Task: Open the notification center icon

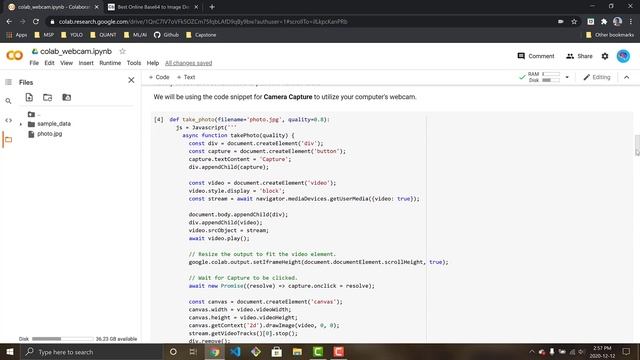Action: pos(627,352)
